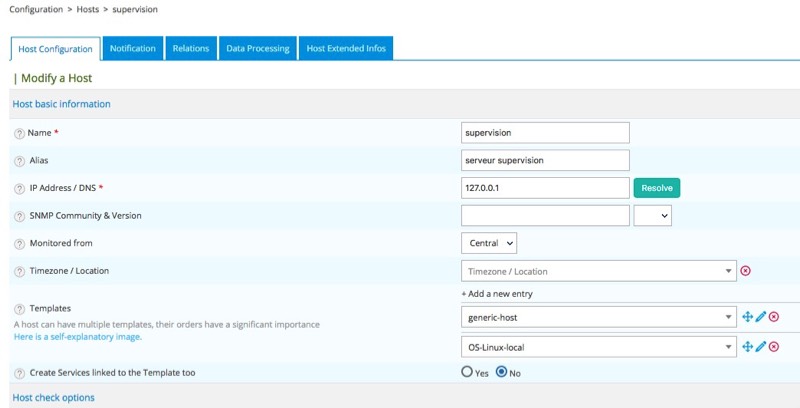This screenshot has width=800, height=408.
Task: Remove the OS-Linux-local template entry
Action: (x=774, y=347)
